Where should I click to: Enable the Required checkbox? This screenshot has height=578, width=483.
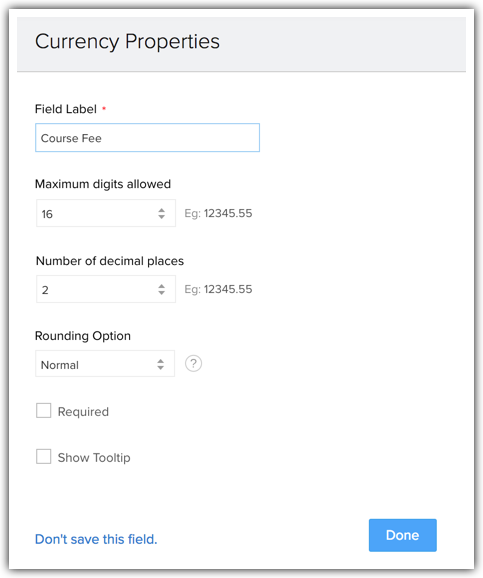[x=44, y=410]
